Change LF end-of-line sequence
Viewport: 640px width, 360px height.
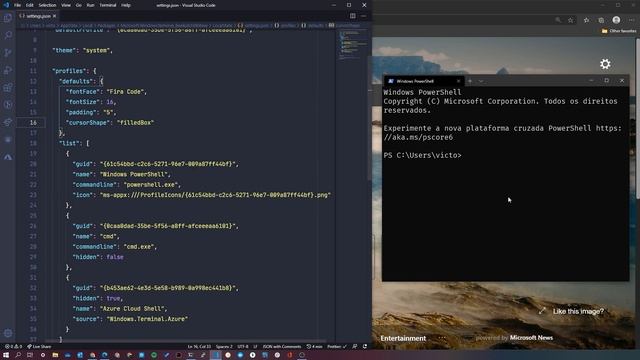click(x=255, y=347)
